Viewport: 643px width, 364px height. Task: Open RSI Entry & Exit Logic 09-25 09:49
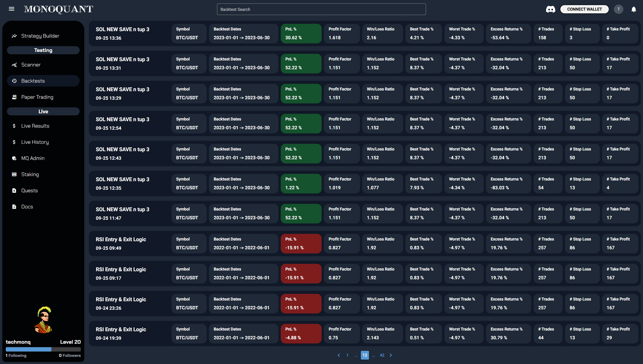tap(365, 244)
